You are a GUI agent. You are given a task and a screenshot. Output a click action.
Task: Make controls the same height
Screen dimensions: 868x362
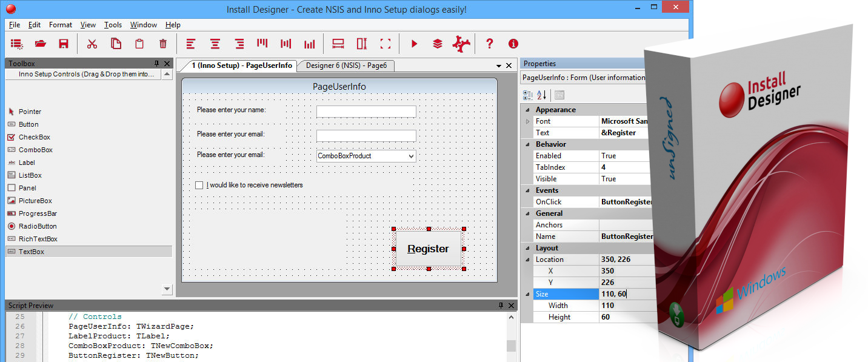pos(362,44)
